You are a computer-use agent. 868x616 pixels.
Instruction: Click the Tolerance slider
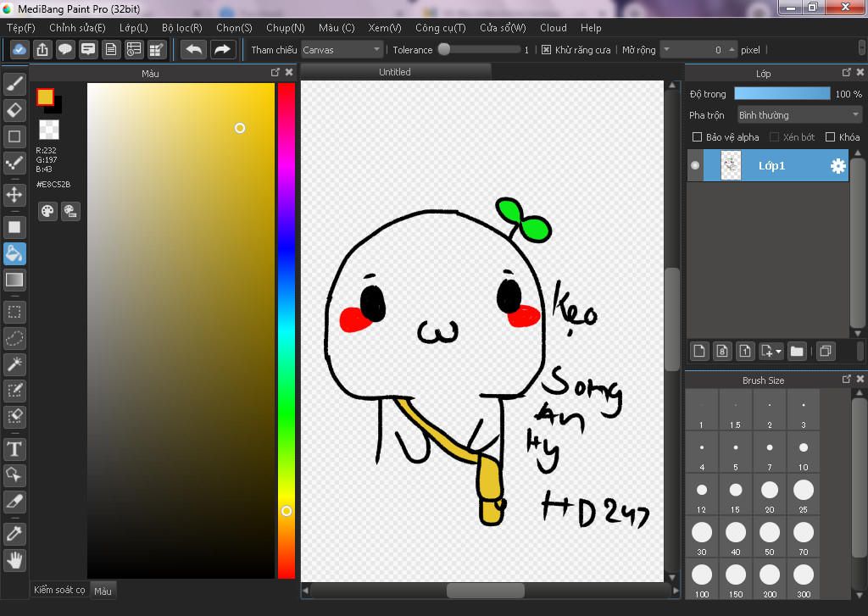tap(480, 50)
